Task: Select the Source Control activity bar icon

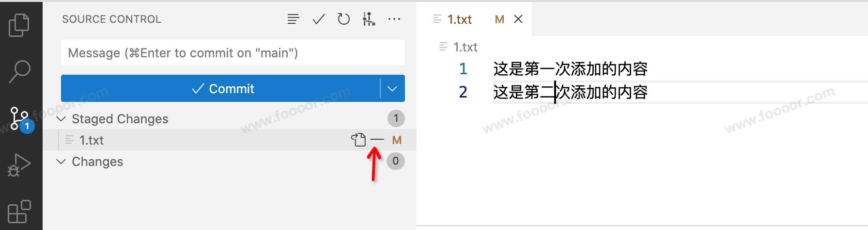Action: point(20,118)
